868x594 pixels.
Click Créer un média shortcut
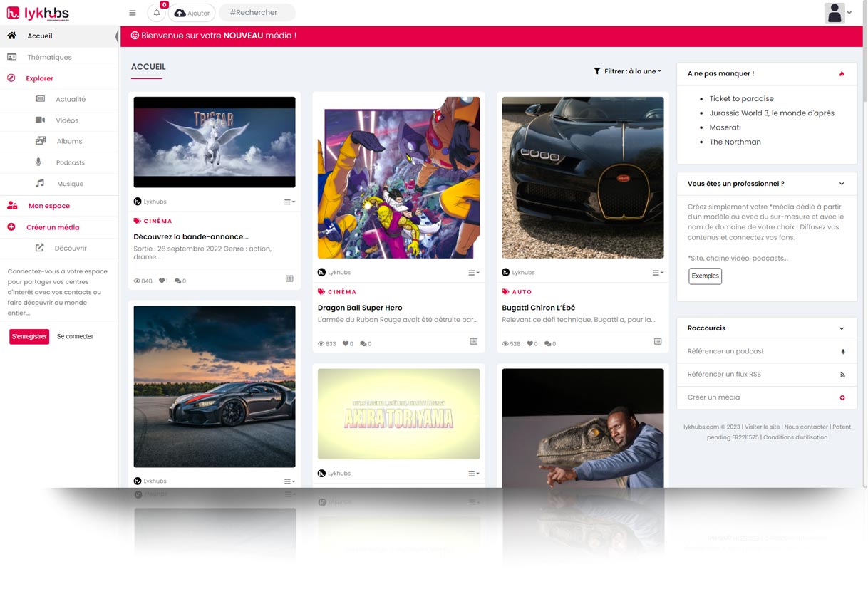click(x=767, y=397)
